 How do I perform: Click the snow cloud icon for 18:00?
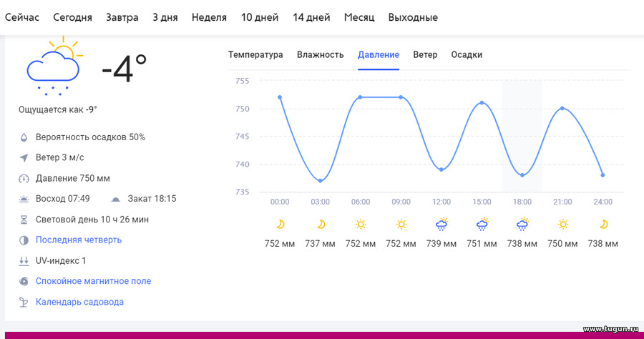[x=522, y=224]
